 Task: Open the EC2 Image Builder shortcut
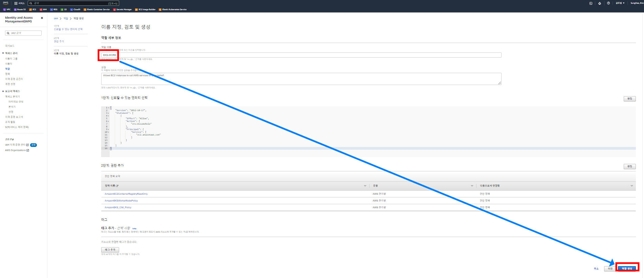[146, 9]
